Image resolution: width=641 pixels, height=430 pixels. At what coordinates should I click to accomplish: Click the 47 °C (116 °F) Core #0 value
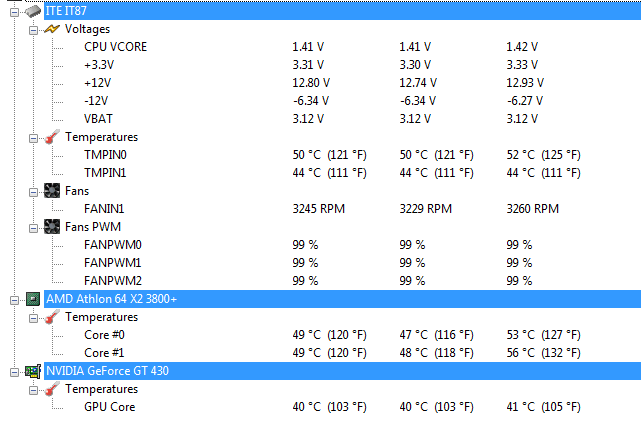click(x=436, y=335)
